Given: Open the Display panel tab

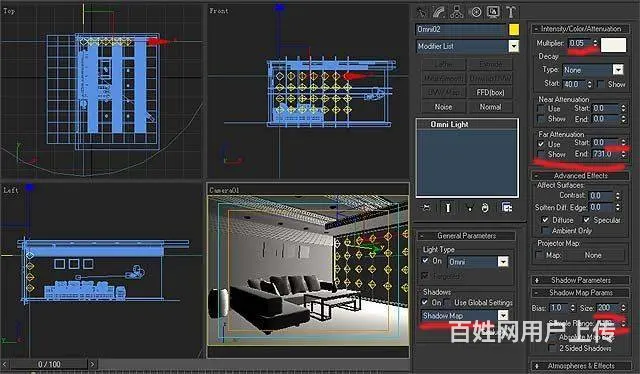Looking at the screenshot, I should [493, 12].
